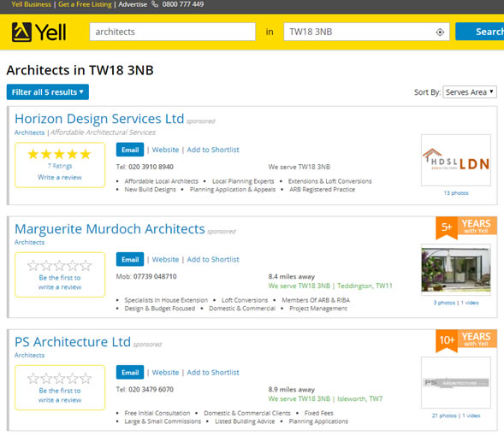The image size is (504, 436).
Task: Click empty star rating for Marguerite Murdoch Architects
Action: [x=59, y=265]
